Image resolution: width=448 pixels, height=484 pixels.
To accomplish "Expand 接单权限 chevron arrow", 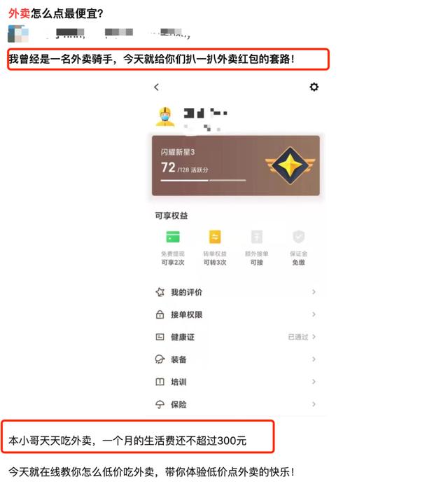I will tap(314, 314).
